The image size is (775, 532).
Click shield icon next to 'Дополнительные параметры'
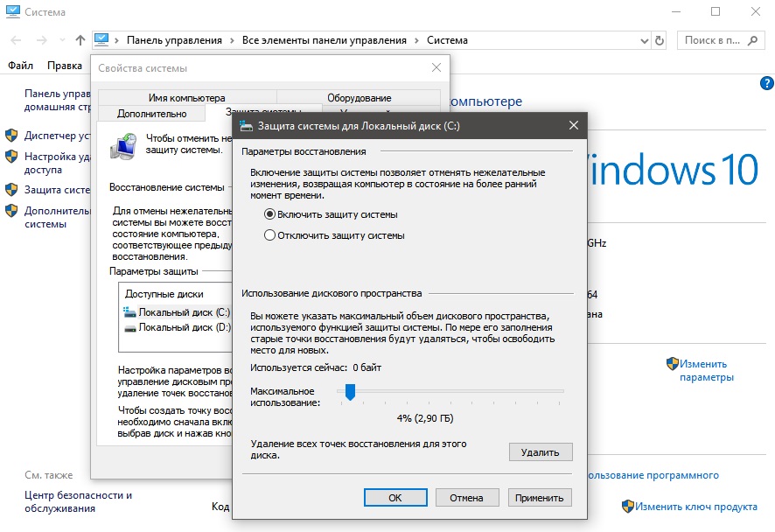[11, 211]
